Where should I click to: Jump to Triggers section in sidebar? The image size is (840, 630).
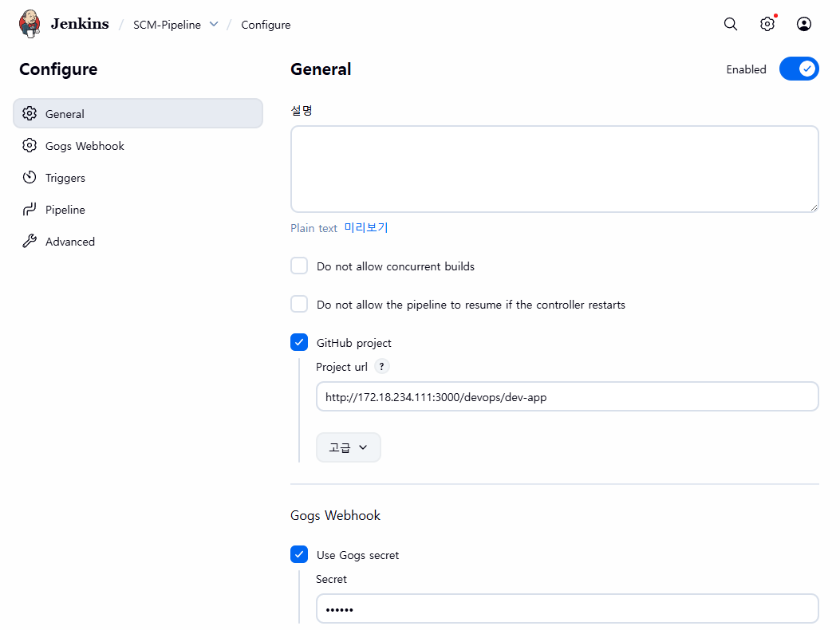138,177
